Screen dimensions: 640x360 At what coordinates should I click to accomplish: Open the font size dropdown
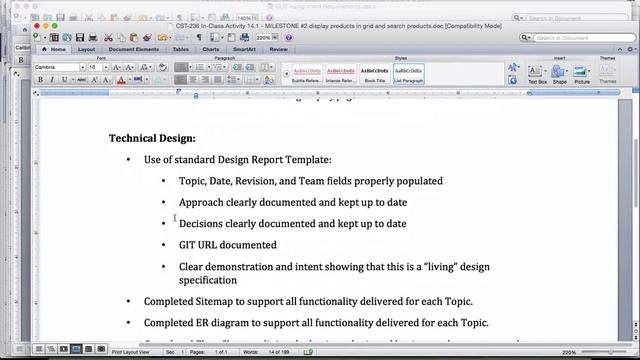tap(106, 67)
